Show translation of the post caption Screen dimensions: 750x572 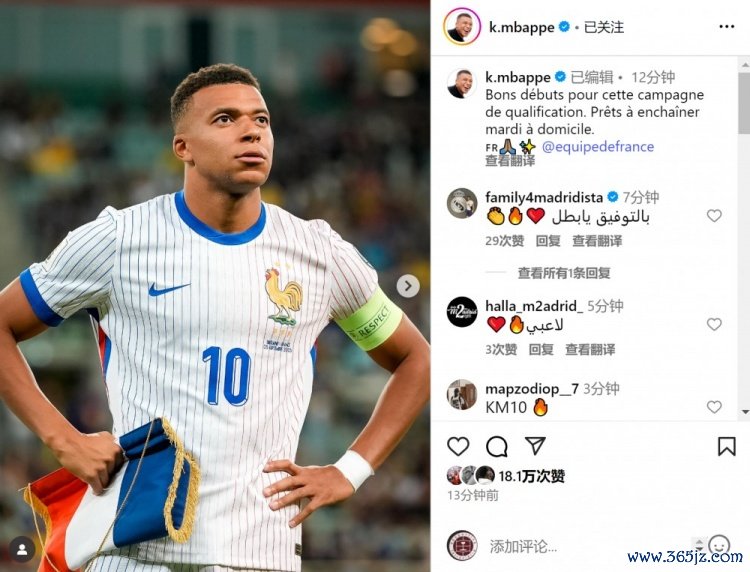pos(510,161)
